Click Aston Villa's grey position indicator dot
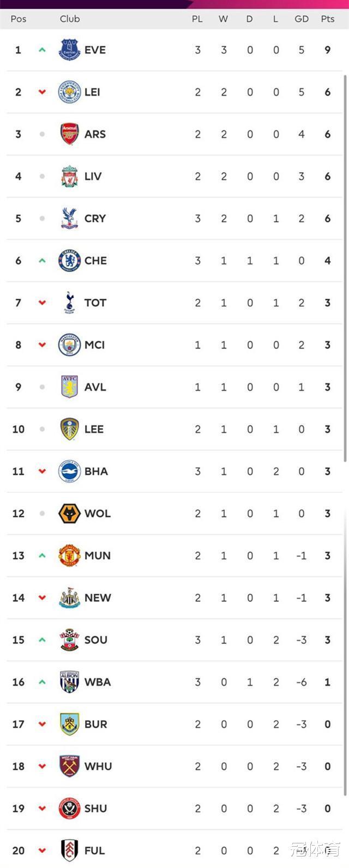Viewport: 349px width, 868px height. pos(42,387)
